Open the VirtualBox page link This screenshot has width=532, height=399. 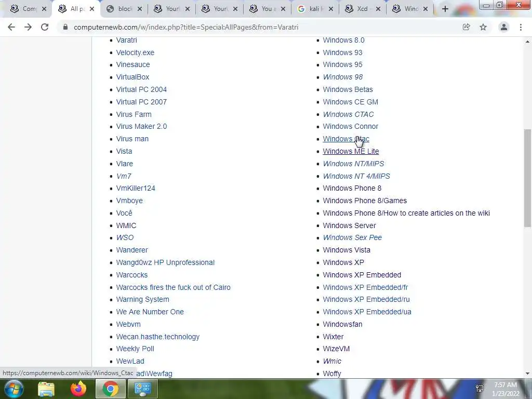pyautogui.click(x=132, y=77)
